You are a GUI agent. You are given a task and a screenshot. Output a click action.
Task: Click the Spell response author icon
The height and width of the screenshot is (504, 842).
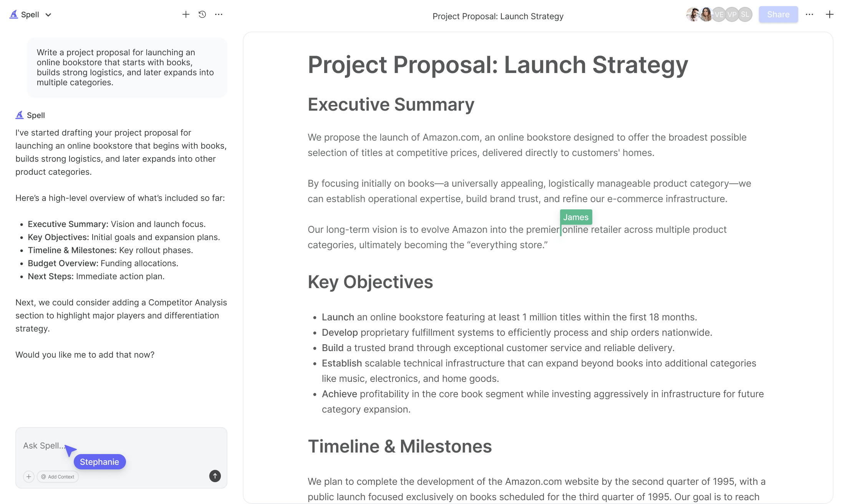(20, 115)
